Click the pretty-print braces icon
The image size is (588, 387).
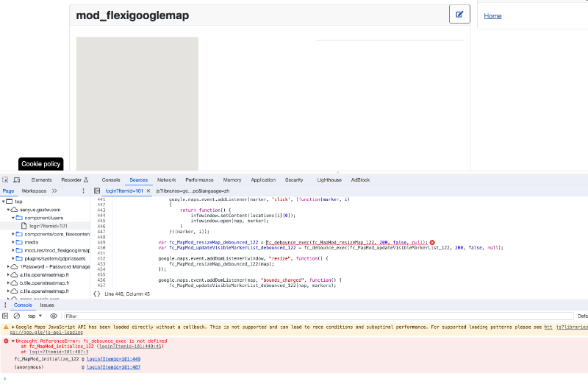(x=97, y=294)
